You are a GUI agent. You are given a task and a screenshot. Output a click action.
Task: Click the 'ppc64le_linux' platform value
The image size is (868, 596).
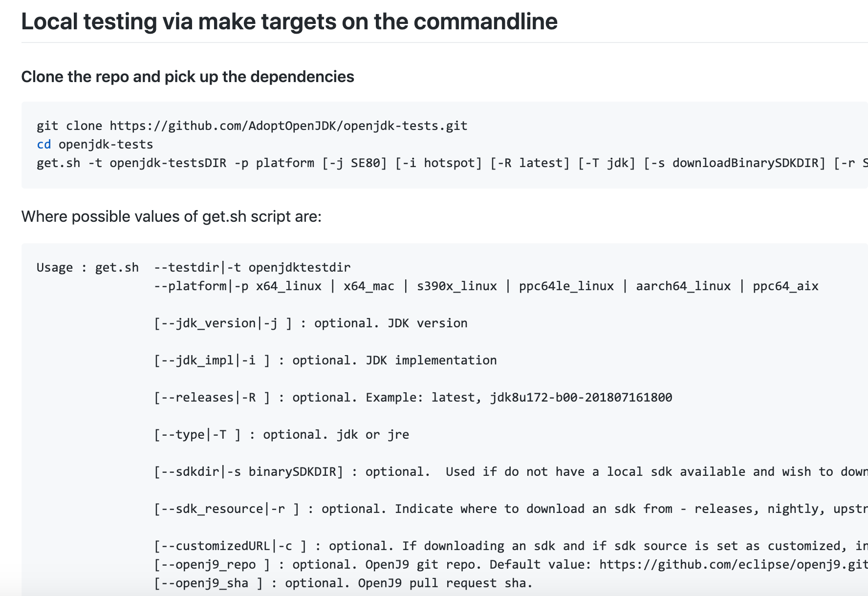point(566,286)
